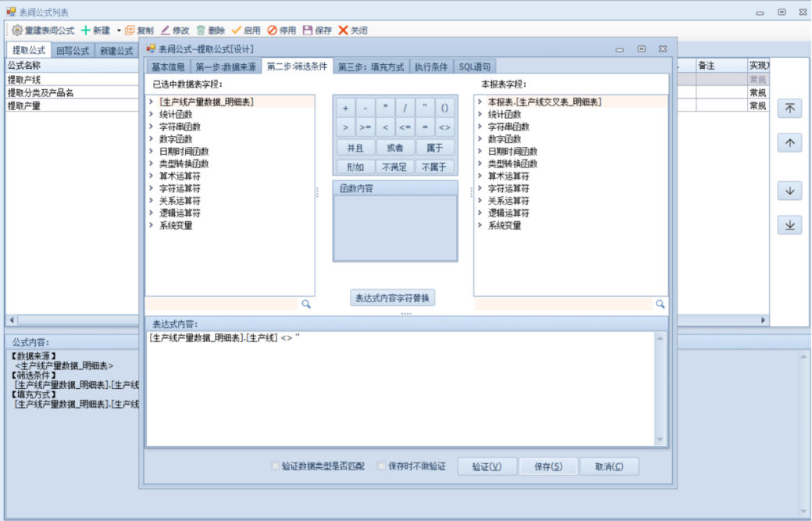This screenshot has width=812, height=521.
Task: Click the 复制 copy icon in toolbar
Action: pos(130,30)
